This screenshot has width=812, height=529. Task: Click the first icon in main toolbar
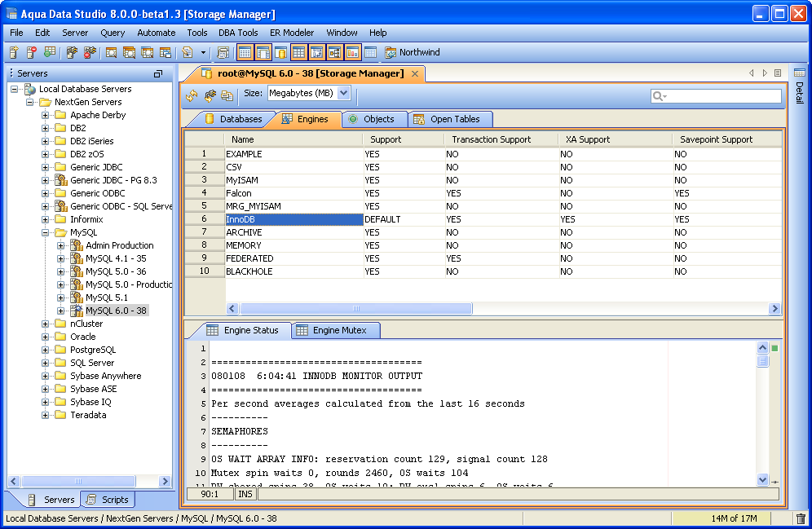14,53
